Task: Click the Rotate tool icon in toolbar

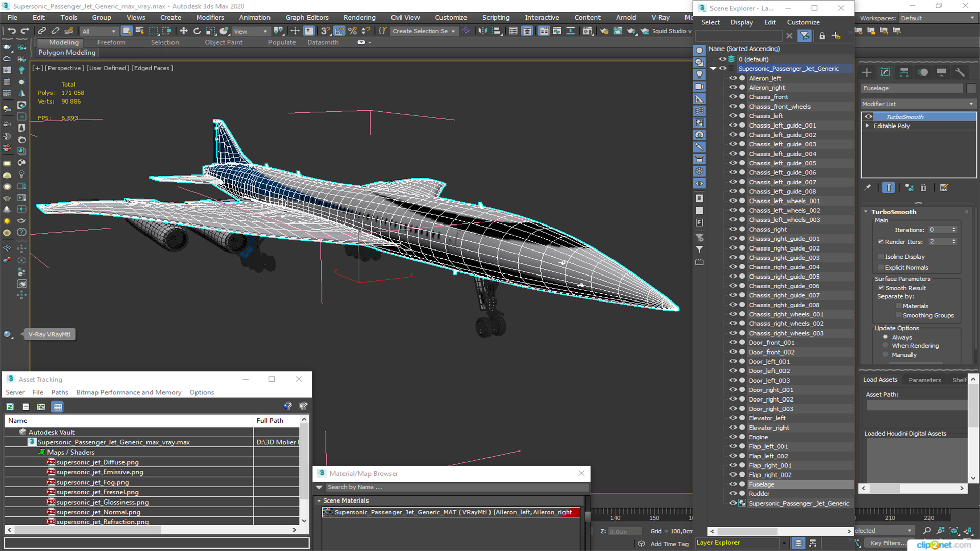Action: tap(197, 31)
